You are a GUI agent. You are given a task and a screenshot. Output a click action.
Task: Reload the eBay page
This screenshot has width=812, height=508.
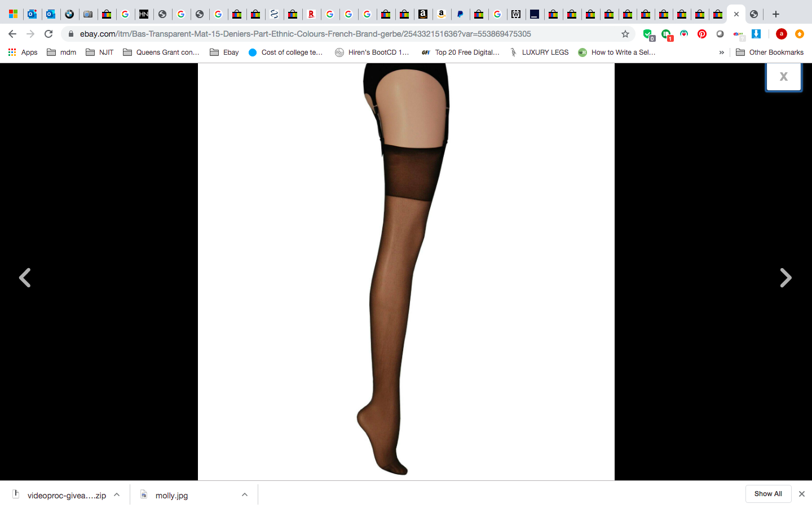click(48, 34)
